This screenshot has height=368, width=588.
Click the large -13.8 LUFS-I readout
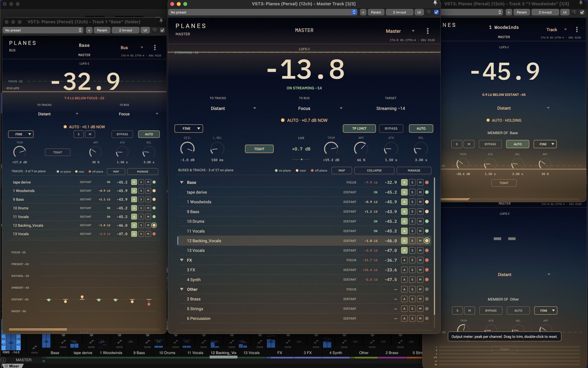305,70
